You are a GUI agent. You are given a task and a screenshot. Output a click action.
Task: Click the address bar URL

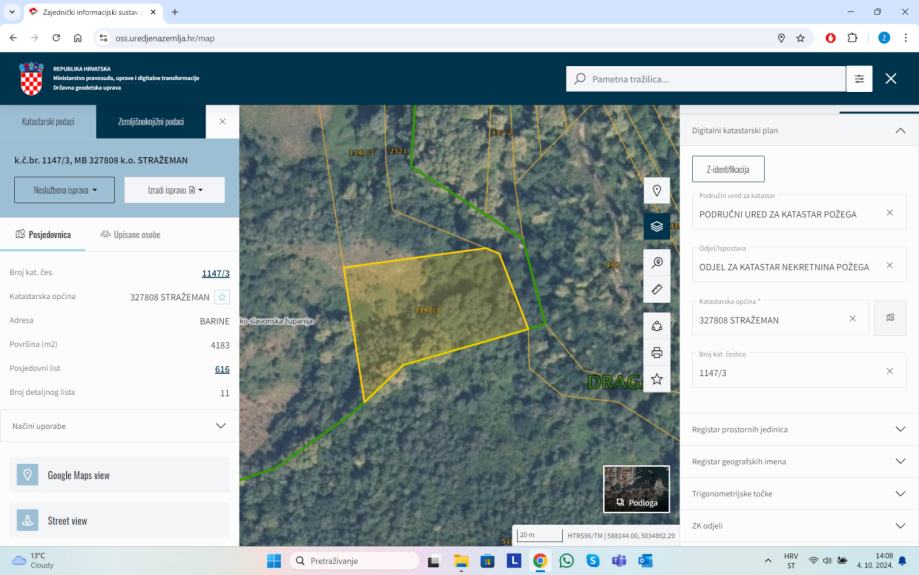pyautogui.click(x=165, y=38)
